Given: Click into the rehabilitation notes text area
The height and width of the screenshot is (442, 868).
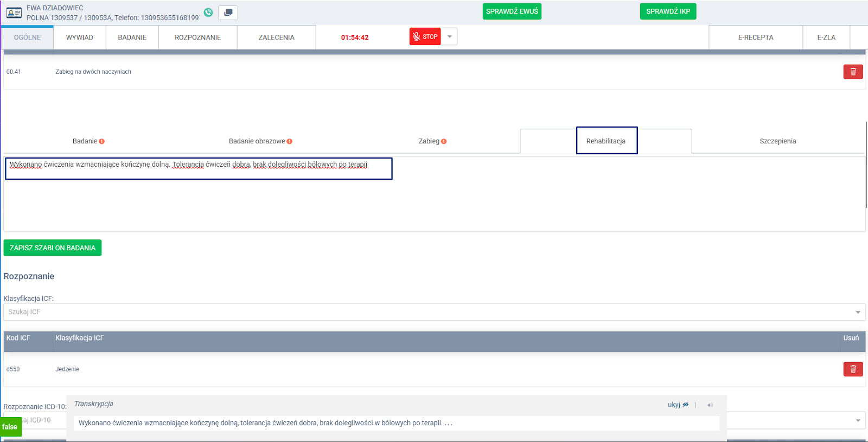Looking at the screenshot, I should [434, 201].
